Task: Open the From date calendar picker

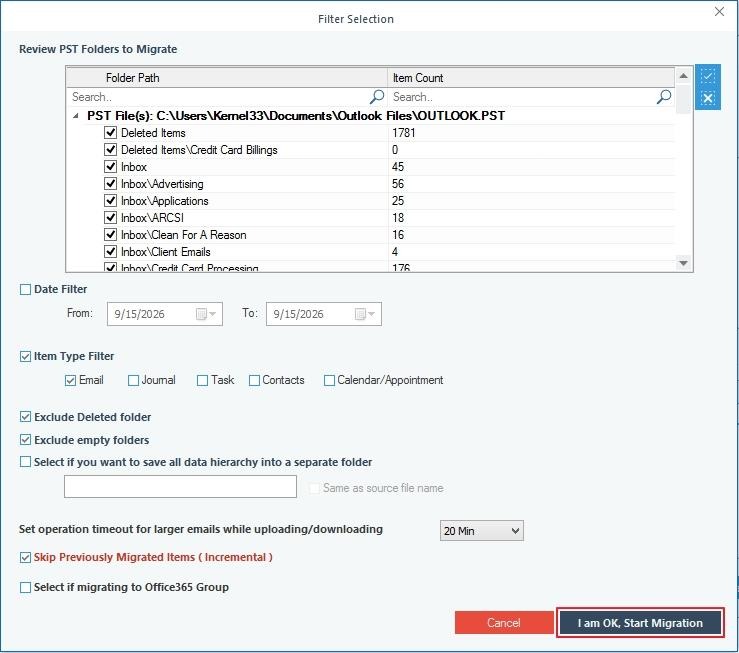Action: (206, 314)
